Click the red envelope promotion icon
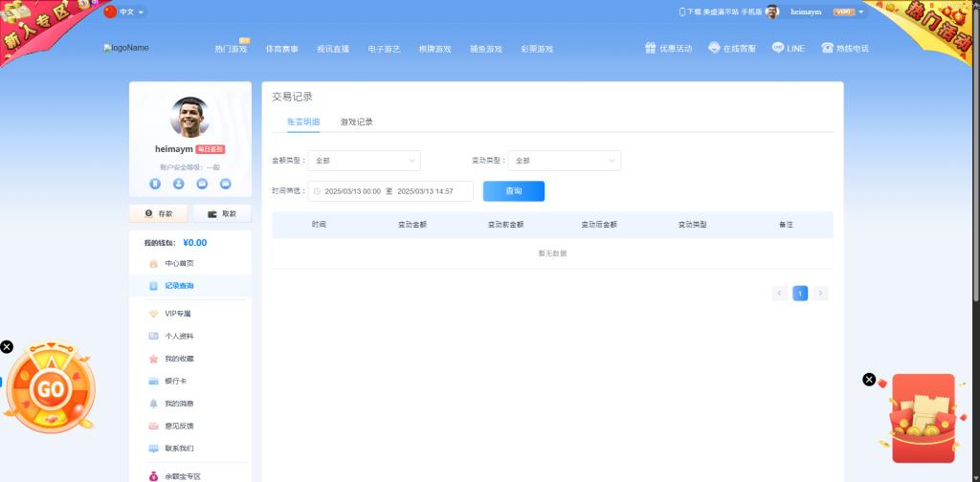 point(923,416)
